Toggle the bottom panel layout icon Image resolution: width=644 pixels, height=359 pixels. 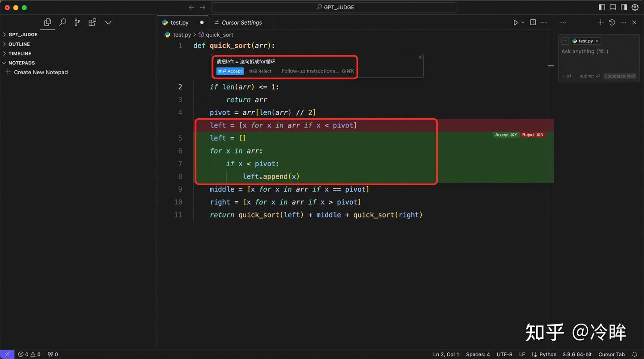pyautogui.click(x=613, y=7)
